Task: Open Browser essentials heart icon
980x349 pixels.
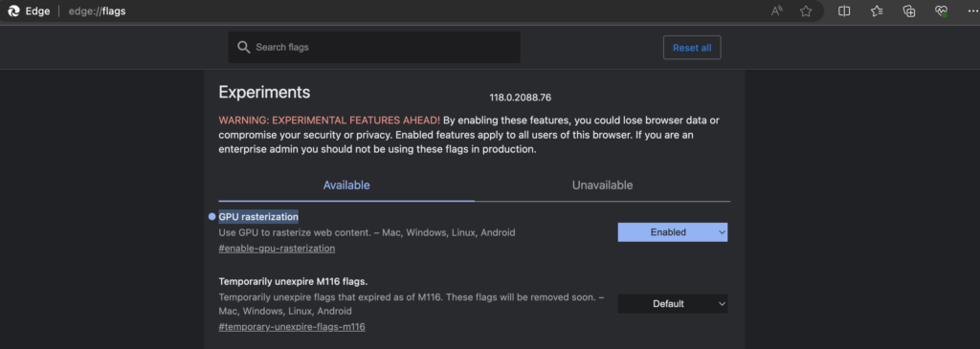Action: (942, 11)
